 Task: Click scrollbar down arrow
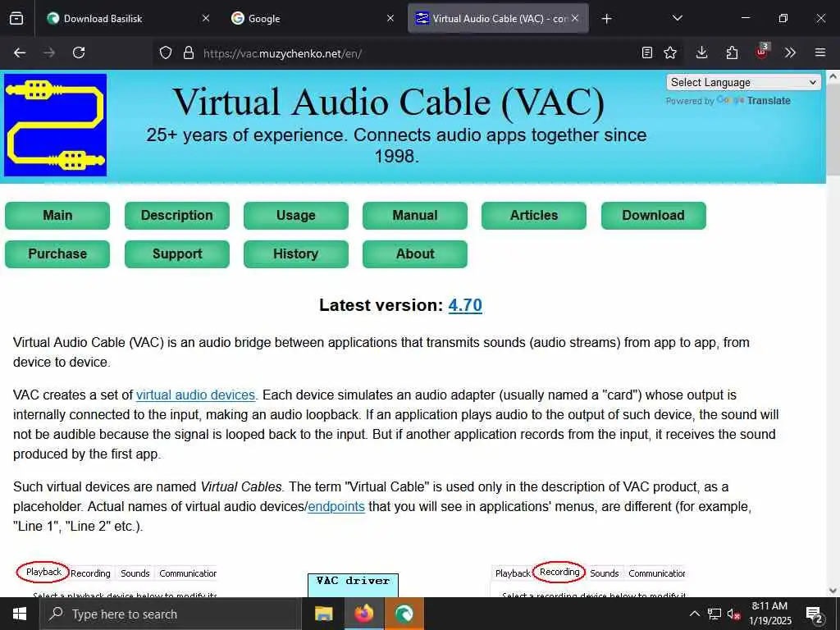(833, 591)
